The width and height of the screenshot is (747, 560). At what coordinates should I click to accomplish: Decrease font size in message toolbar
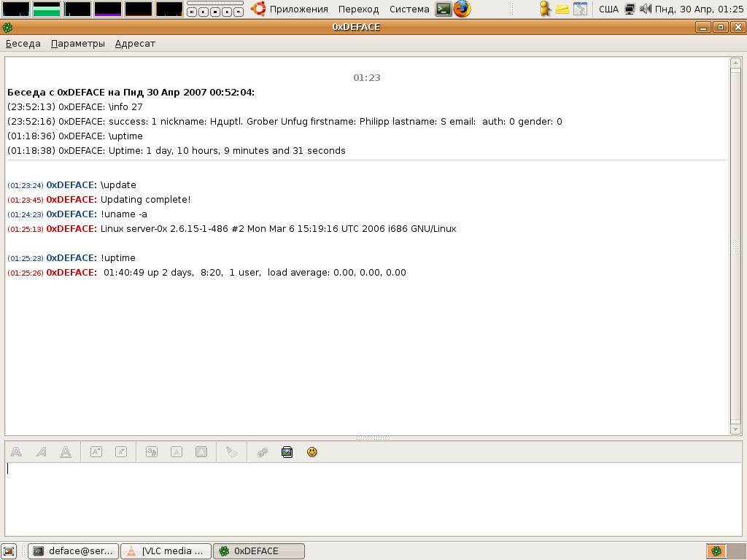tap(121, 452)
